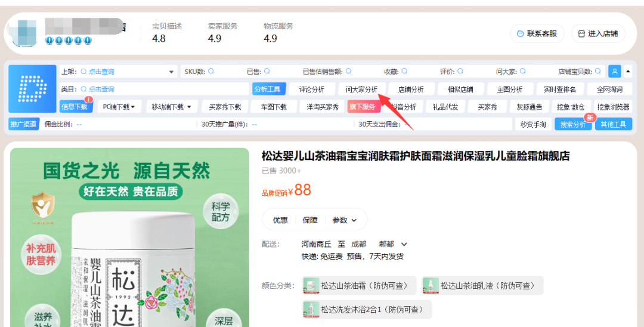Click the 联系客服 button
The width and height of the screenshot is (644, 327).
(x=537, y=33)
